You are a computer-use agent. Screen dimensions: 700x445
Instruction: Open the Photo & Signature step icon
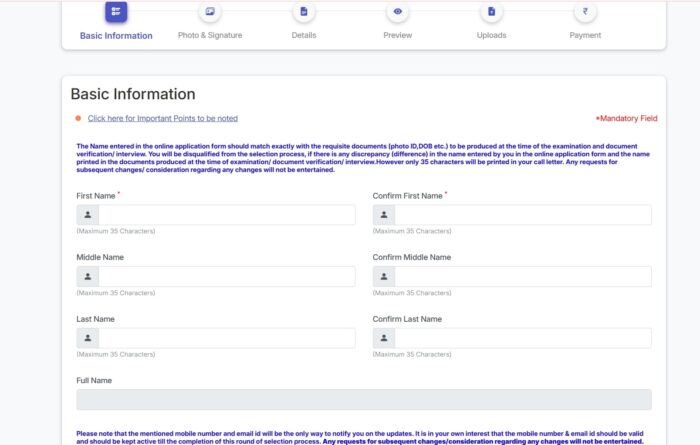click(210, 12)
